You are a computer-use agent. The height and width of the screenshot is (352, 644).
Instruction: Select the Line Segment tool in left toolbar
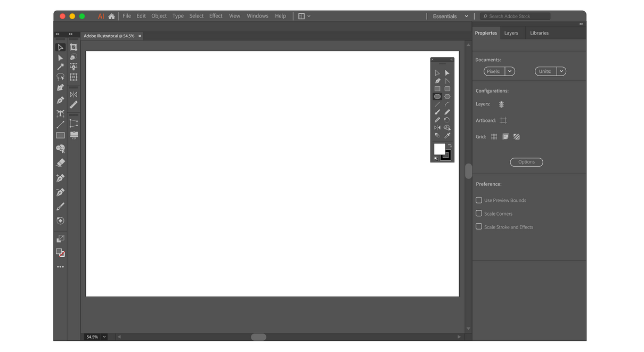pyautogui.click(x=60, y=125)
